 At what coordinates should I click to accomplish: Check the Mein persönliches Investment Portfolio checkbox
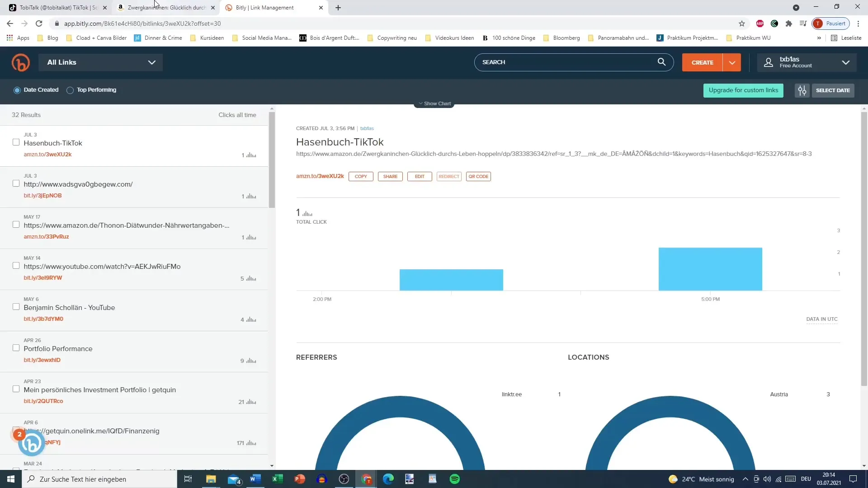pyautogui.click(x=16, y=389)
